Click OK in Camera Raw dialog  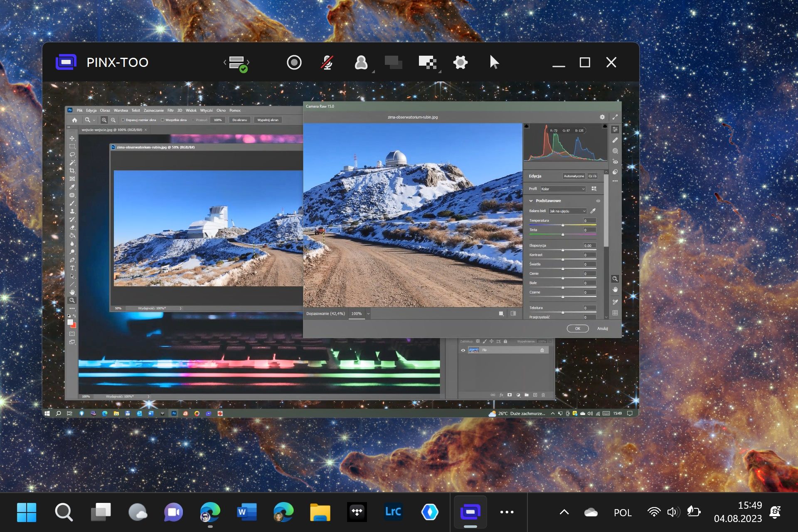pyautogui.click(x=578, y=328)
